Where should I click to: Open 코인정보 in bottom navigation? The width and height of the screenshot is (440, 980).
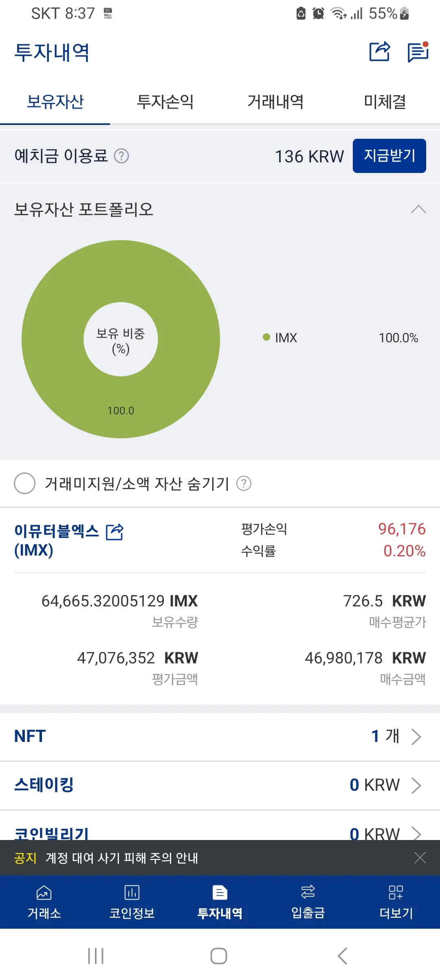point(132,902)
